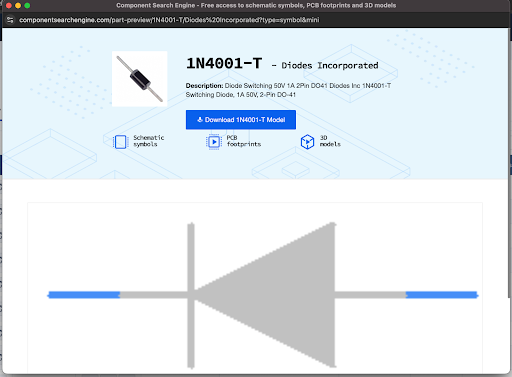Viewport: 512px width, 377px height.
Task: Click the cathode bar of diode symbol
Action: pyautogui.click(x=191, y=295)
